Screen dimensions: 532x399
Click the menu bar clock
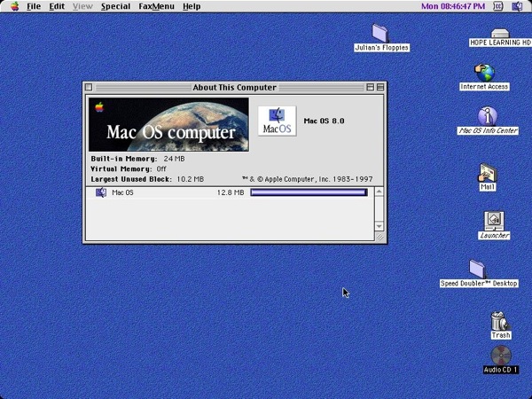[x=453, y=6]
